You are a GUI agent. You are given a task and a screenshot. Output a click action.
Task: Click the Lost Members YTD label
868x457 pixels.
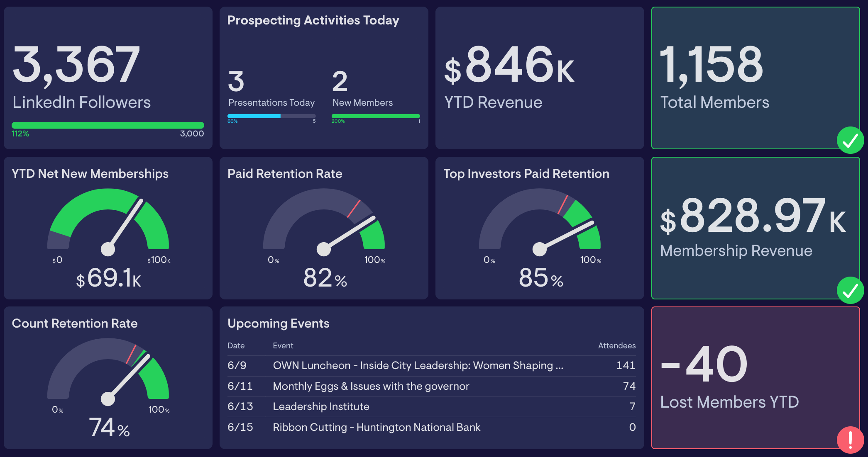729,402
